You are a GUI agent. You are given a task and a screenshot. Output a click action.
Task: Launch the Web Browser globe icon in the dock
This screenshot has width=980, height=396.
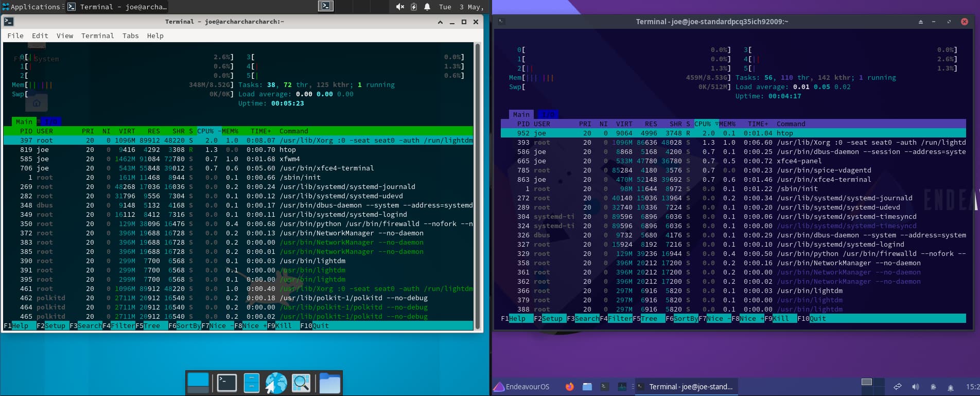pyautogui.click(x=276, y=383)
